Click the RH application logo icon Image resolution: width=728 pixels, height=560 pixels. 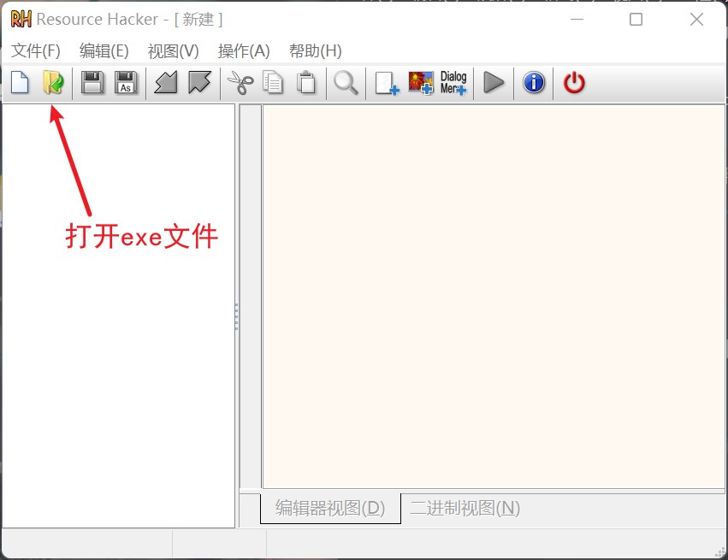[21, 19]
